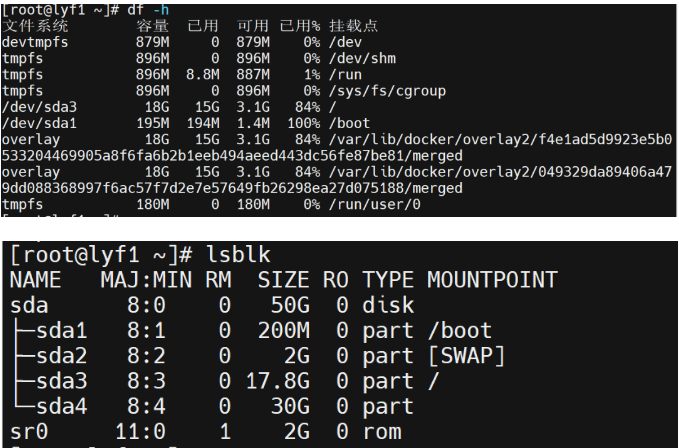Click the 8.8M used value
The image size is (679, 448).
pyautogui.click(x=203, y=75)
